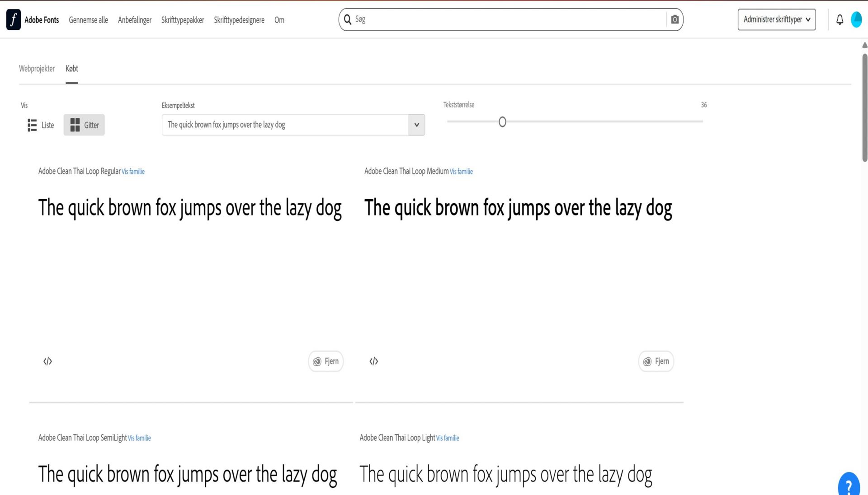Open the Webprojekter tab
The width and height of the screenshot is (868, 495).
click(37, 69)
